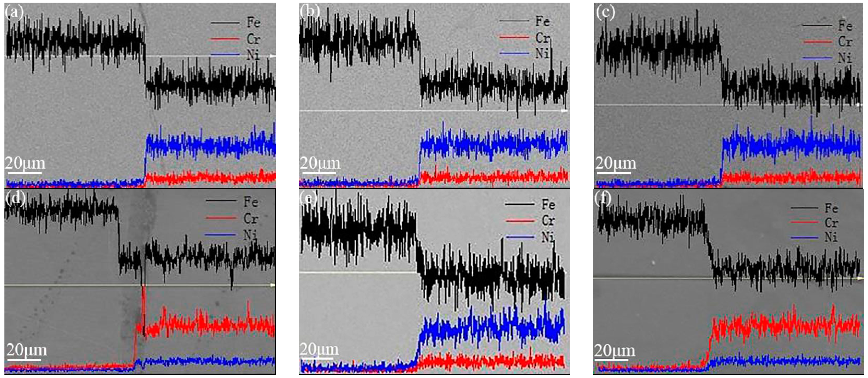Image resolution: width=868 pixels, height=378 pixels.
Task: Click the blue Ni legend line in panel (b)
Action: (x=514, y=53)
